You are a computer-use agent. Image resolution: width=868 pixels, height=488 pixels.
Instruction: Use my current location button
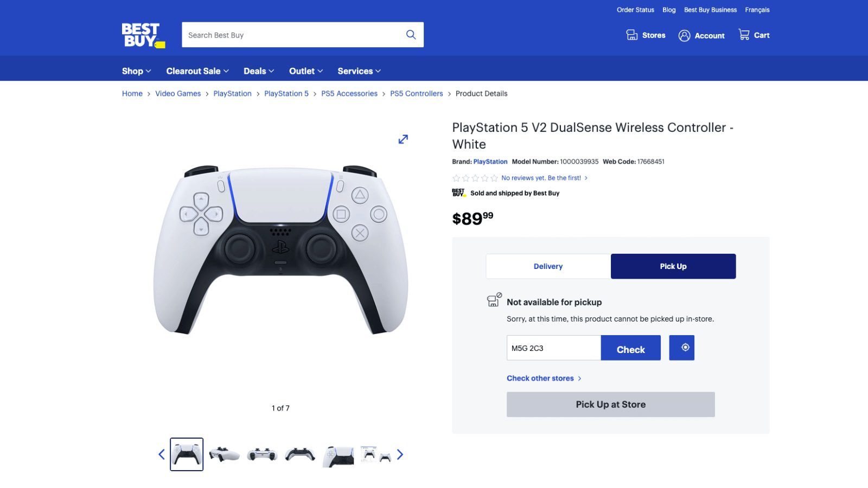pos(682,348)
